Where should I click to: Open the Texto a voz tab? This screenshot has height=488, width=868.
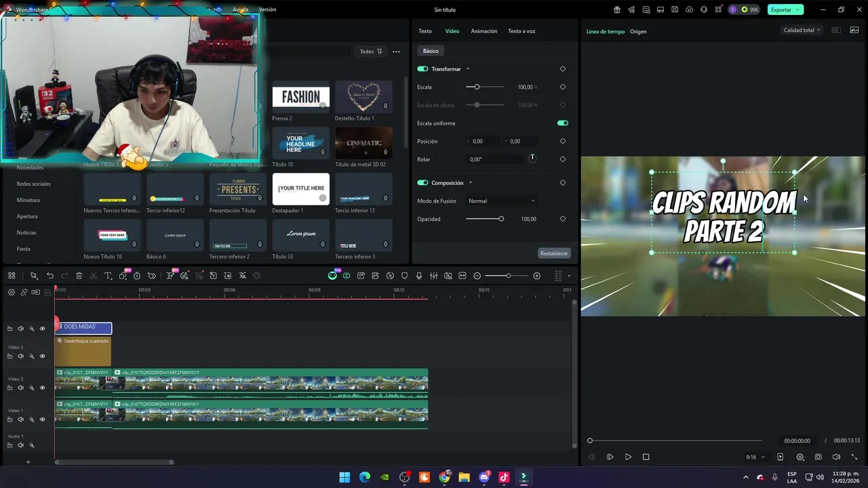[x=521, y=31]
